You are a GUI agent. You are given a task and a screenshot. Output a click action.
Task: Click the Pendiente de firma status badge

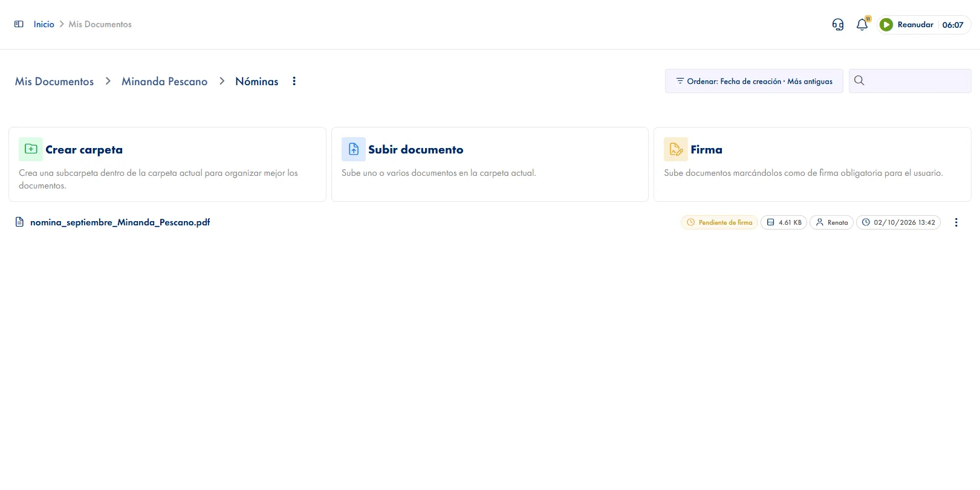pyautogui.click(x=719, y=222)
